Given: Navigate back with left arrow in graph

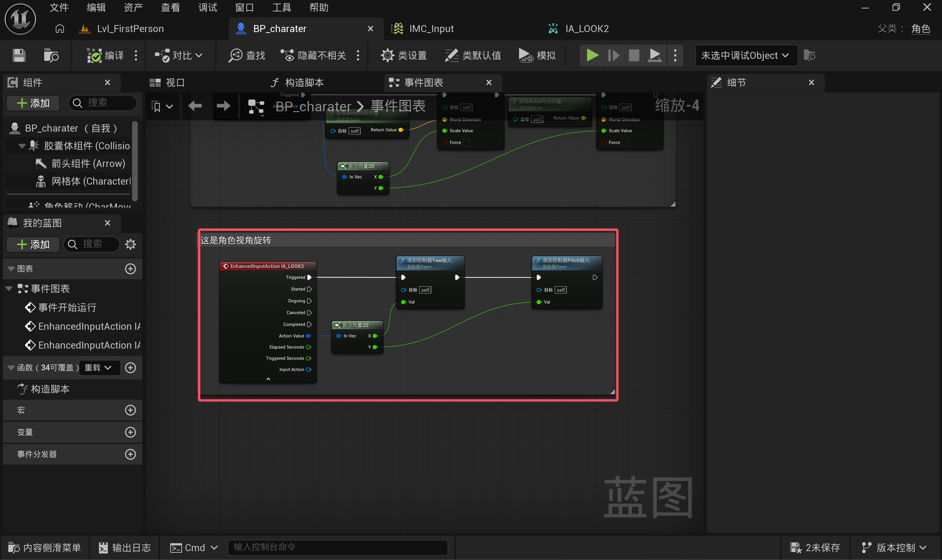Looking at the screenshot, I should coord(195,106).
